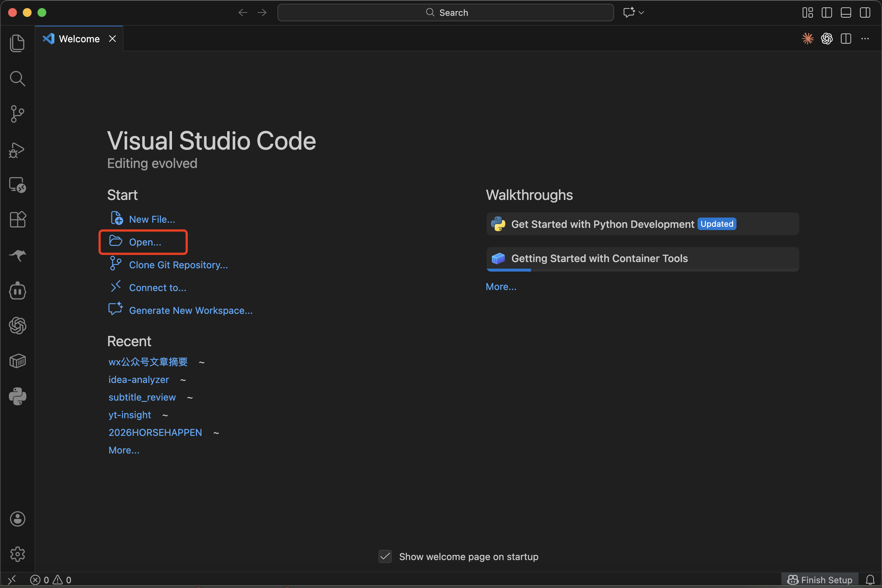The width and height of the screenshot is (882, 588).
Task: Open Get Started with Python Development walkthrough
Action: (642, 224)
